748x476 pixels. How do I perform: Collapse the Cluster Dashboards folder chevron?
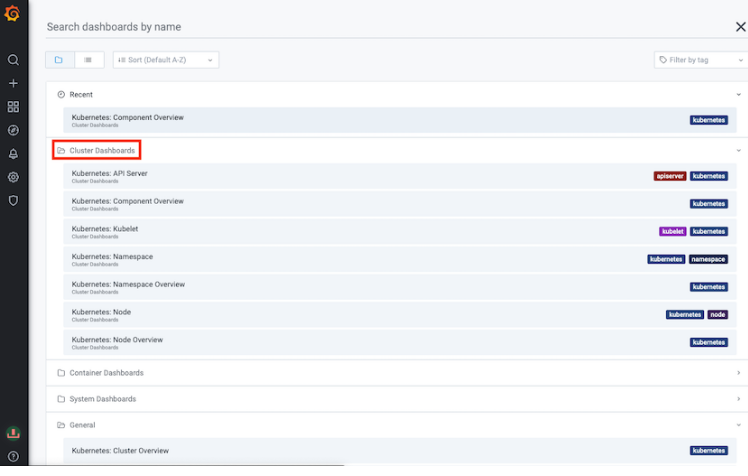pos(738,150)
